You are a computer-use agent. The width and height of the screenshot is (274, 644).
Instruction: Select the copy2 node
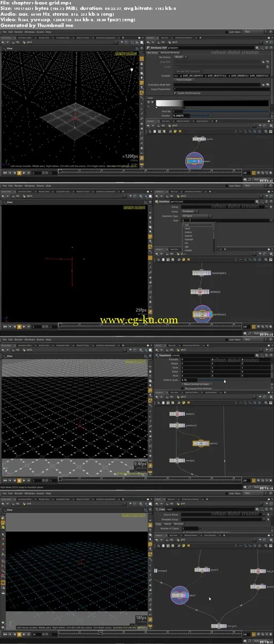pyautogui.click(x=180, y=595)
